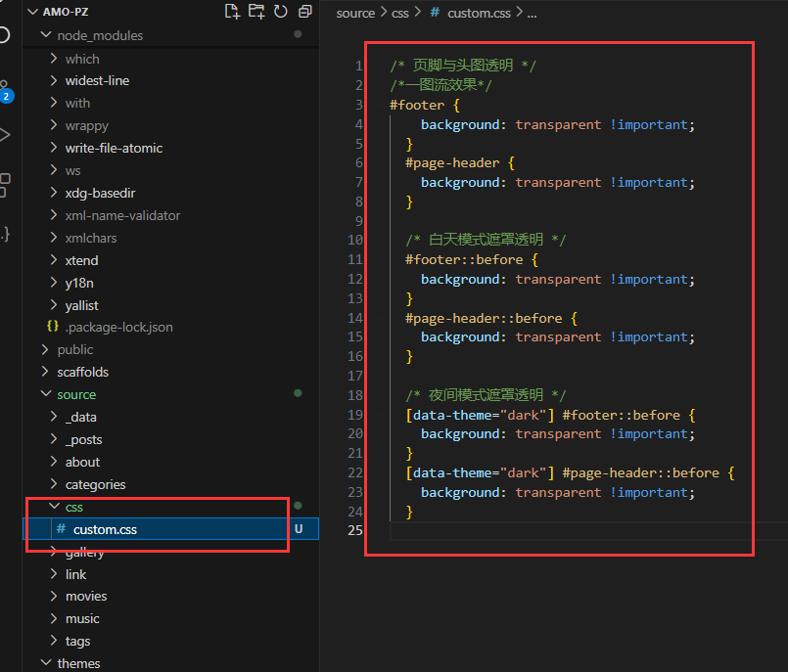
Task: Open the .package-lock.json file
Action: point(118,327)
